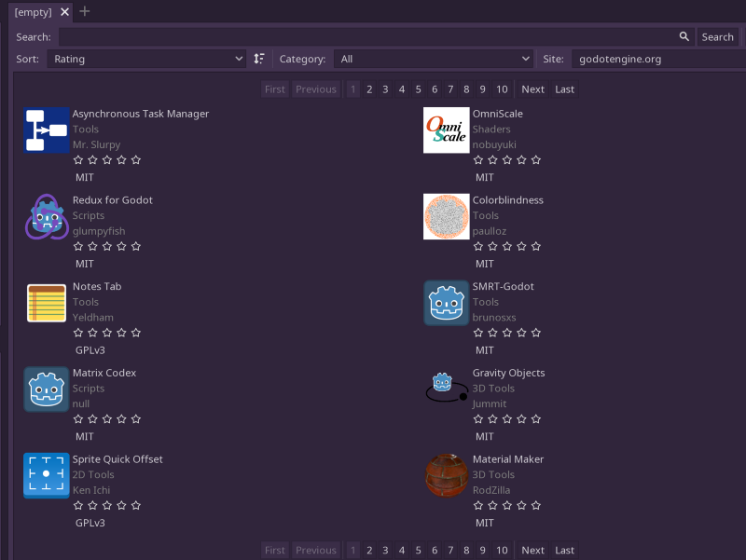Open the Colorblindness title link
This screenshot has height=560, width=746.
[x=507, y=200]
